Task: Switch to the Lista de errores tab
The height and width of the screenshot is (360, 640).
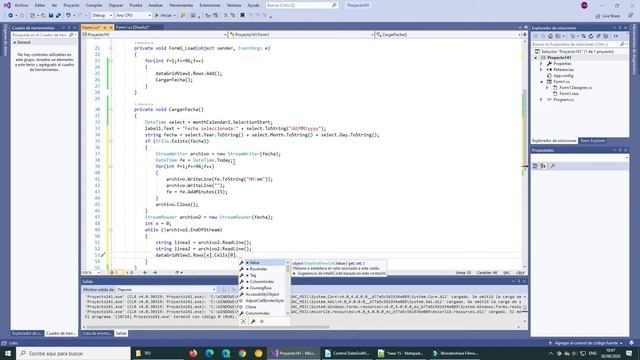Action: click(x=97, y=333)
